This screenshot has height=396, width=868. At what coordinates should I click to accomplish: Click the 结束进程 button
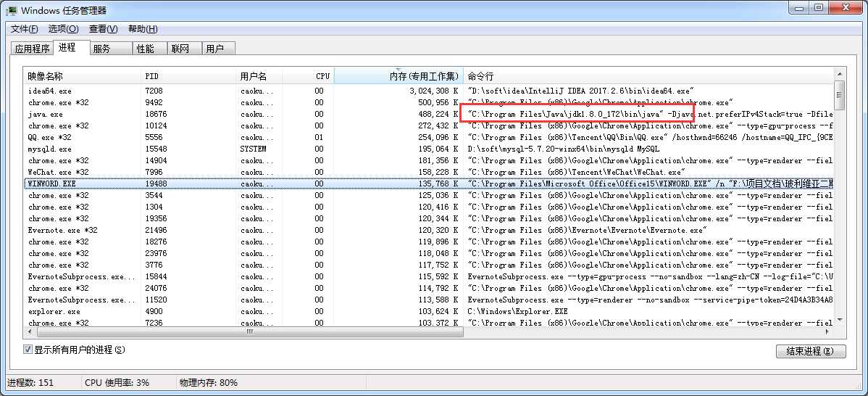tap(811, 351)
